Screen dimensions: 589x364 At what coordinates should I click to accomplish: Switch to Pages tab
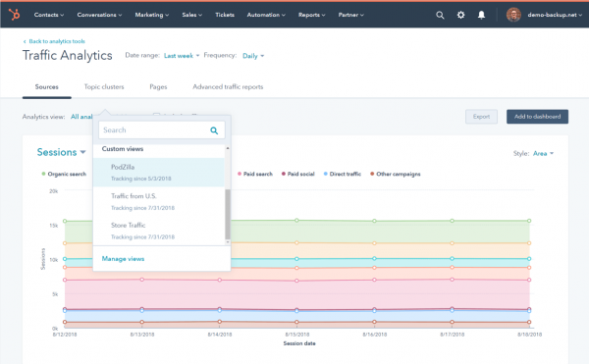(158, 87)
